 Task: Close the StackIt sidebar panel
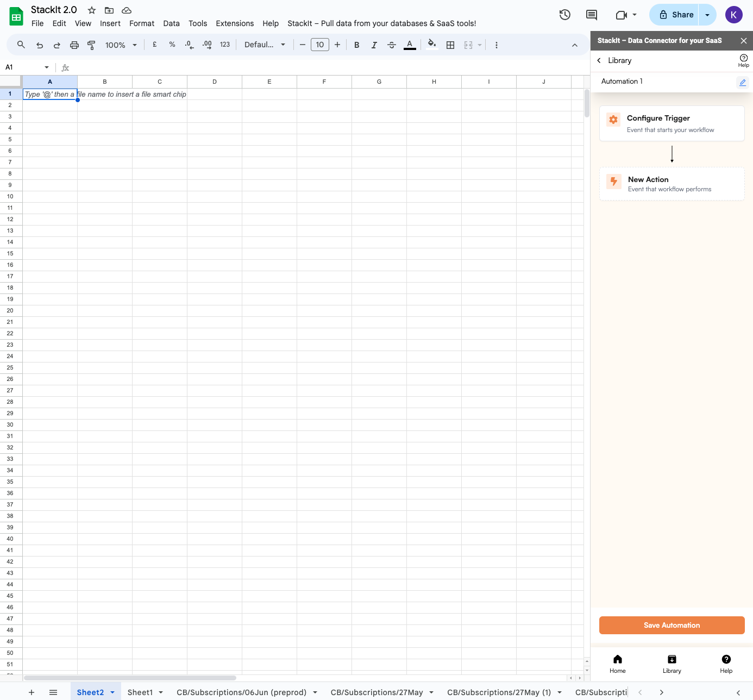[x=744, y=41]
